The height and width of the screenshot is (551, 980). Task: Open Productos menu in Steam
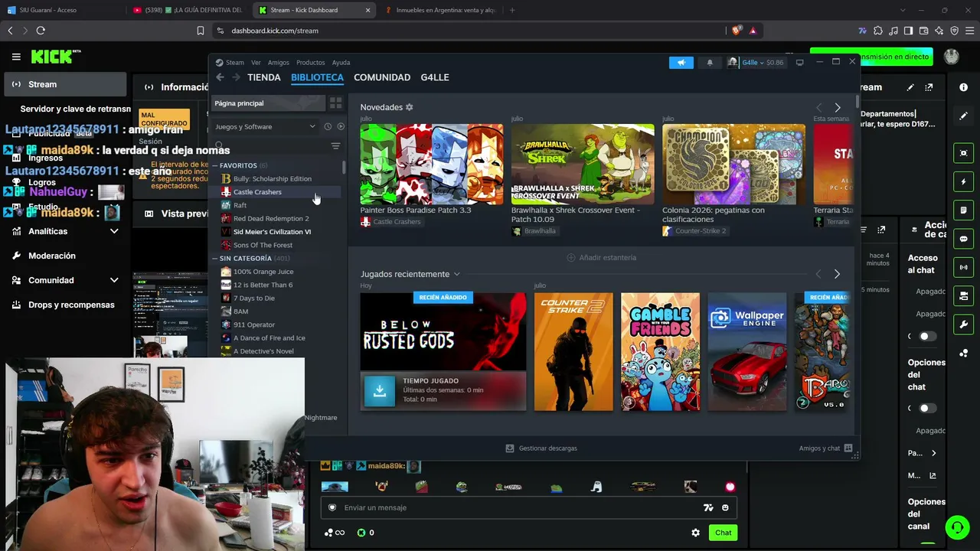(x=311, y=63)
